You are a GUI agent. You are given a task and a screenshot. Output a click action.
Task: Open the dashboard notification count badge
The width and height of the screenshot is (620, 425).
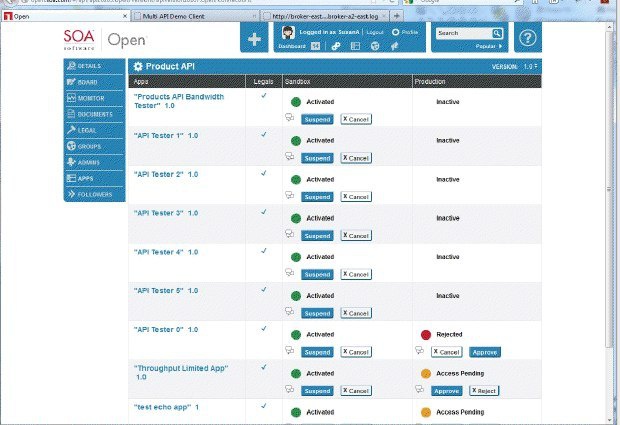315,46
